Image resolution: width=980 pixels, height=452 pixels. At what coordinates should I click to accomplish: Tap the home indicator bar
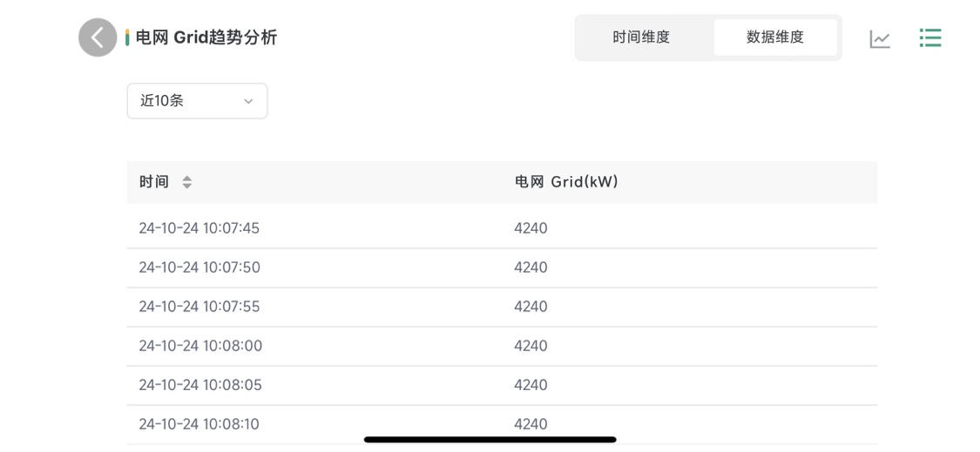[x=490, y=440]
